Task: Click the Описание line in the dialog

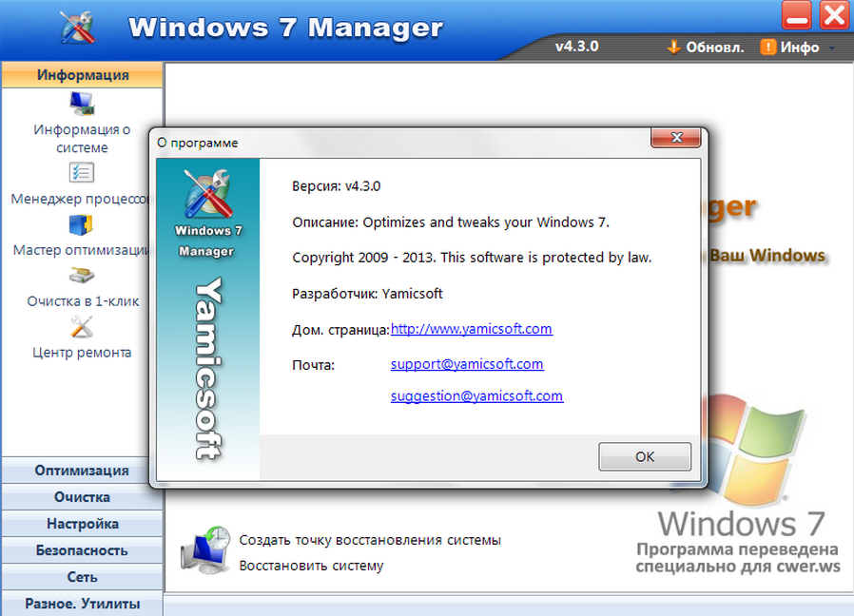Action: [451, 222]
